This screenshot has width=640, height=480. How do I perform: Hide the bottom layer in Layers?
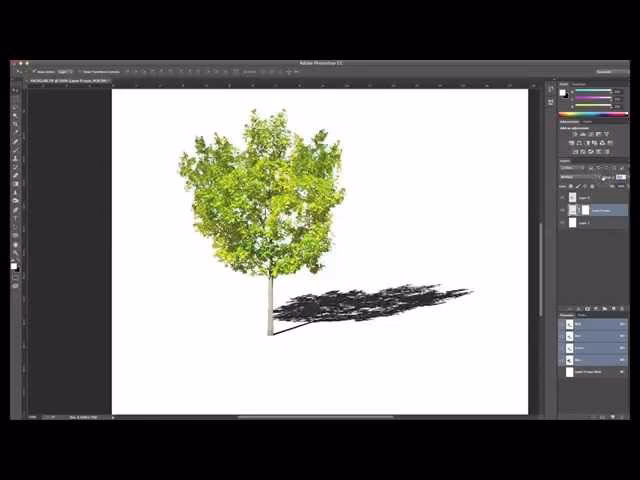562,223
